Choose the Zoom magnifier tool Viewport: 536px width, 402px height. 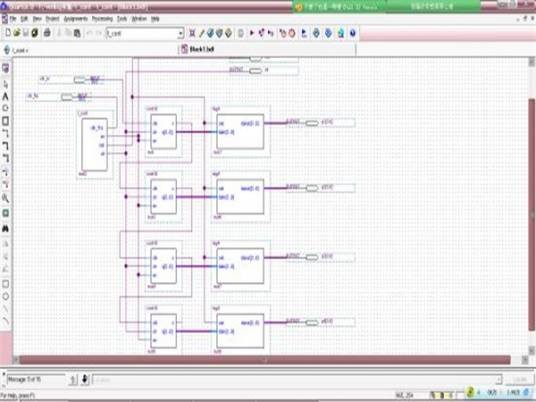[x=5, y=198]
